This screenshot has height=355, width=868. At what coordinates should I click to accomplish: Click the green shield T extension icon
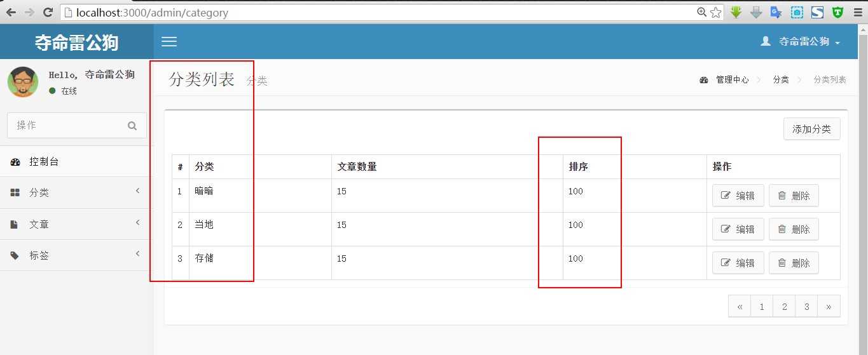(x=838, y=12)
